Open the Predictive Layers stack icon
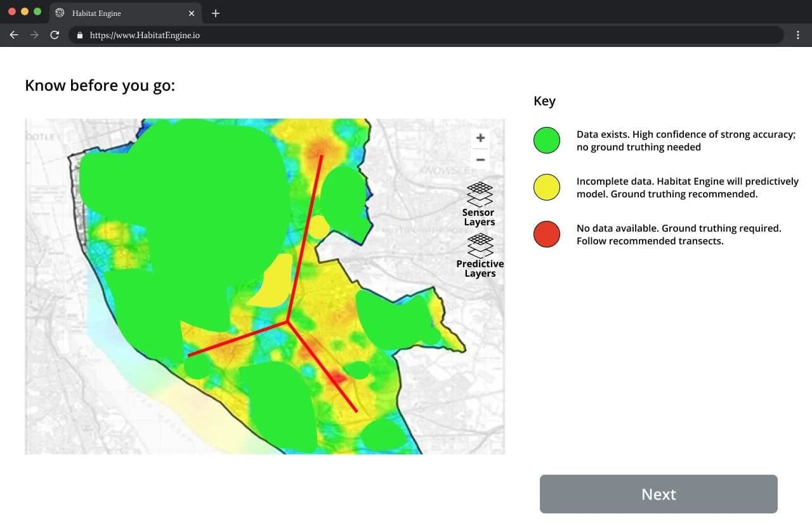The height and width of the screenshot is (528, 812). point(480,245)
